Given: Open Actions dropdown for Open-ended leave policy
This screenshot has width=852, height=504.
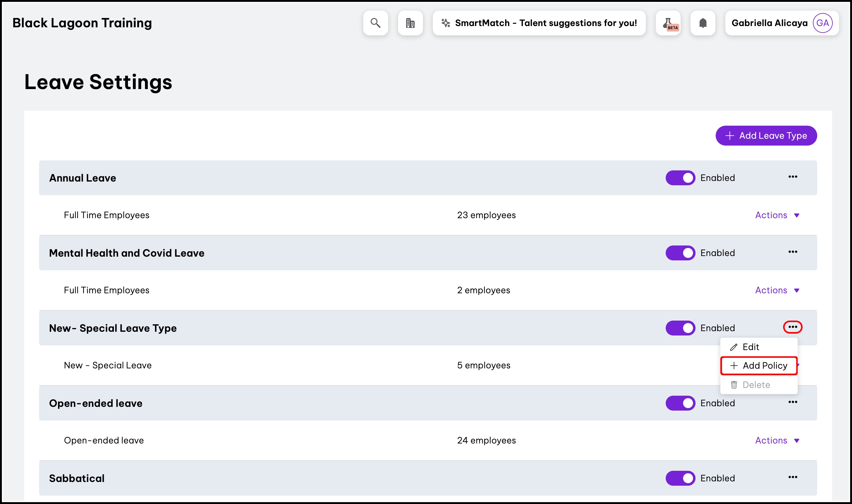Looking at the screenshot, I should (x=777, y=440).
